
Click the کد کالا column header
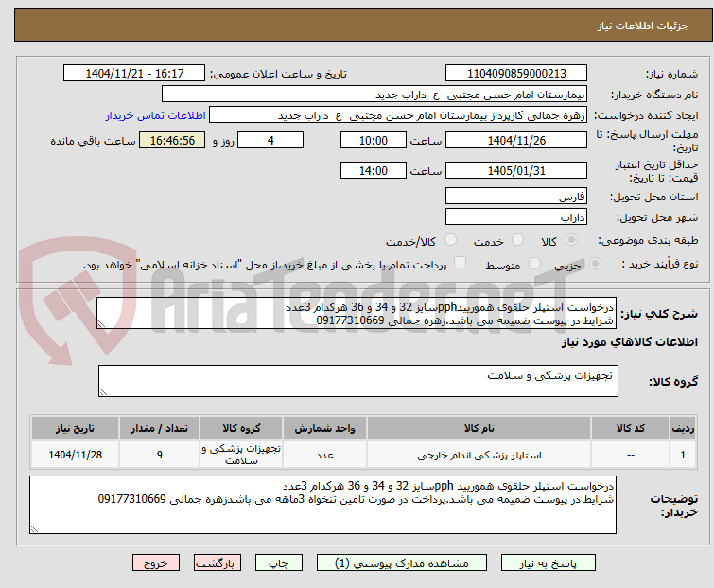[x=630, y=428]
